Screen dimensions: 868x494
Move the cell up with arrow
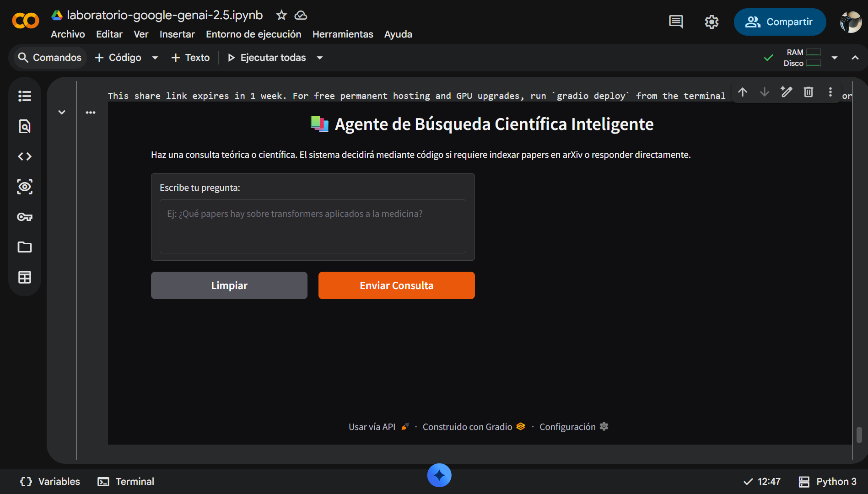coord(743,92)
